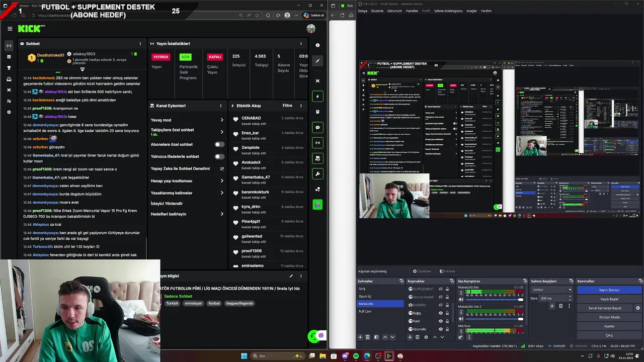Add a new scene in OBS Sahneler

pyautogui.click(x=360, y=337)
